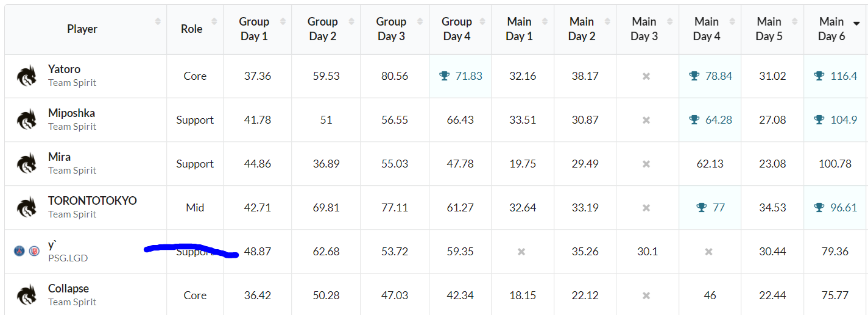This screenshot has width=868, height=315.
Task: Open TORONTOTOKYO's player profile link
Action: pos(93,201)
